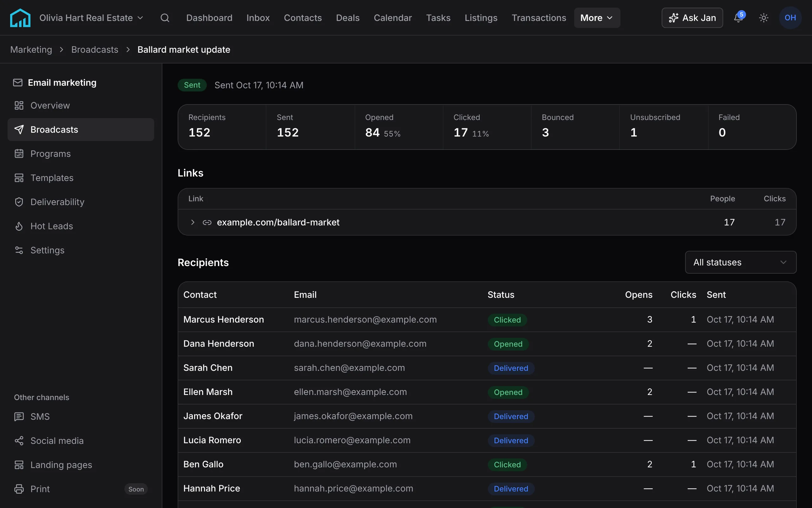Click the Opened 84 stat card
The width and height of the screenshot is (812, 508).
pyautogui.click(x=399, y=127)
